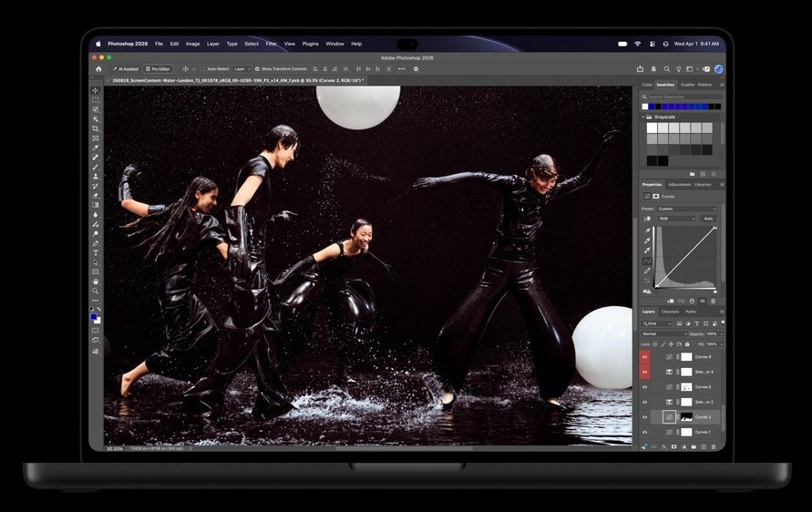The image size is (812, 512).
Task: Select the Gradient tool
Action: click(x=96, y=205)
